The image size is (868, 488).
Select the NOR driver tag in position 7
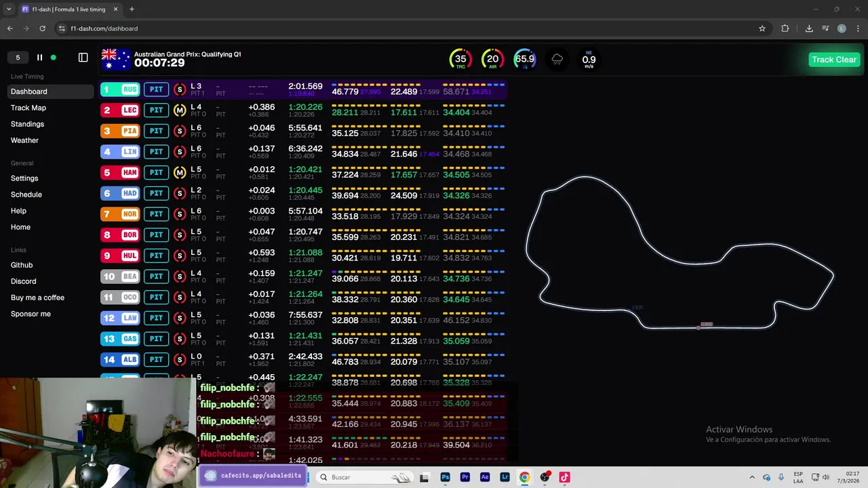120,214
